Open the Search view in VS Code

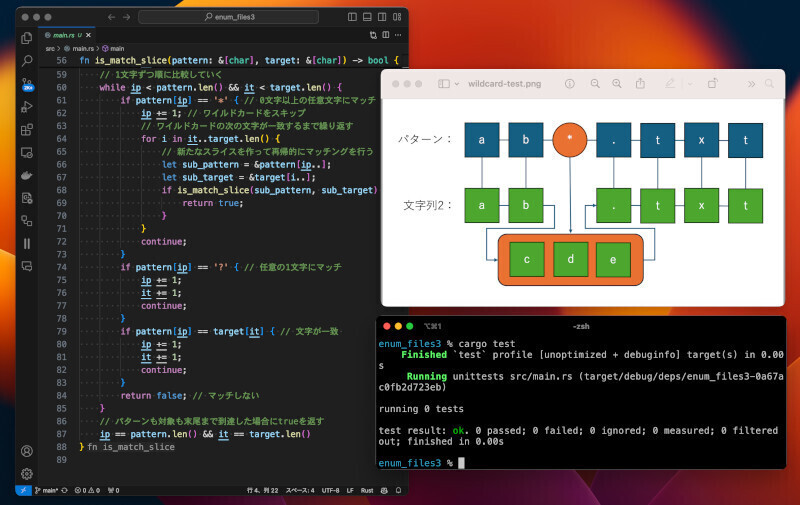coord(27,61)
